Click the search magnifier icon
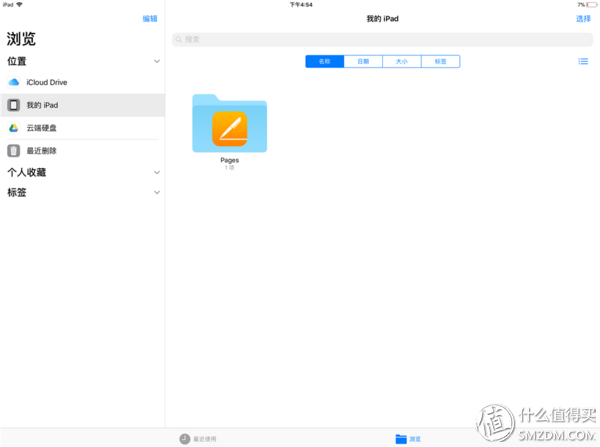The image size is (600, 447). (179, 39)
